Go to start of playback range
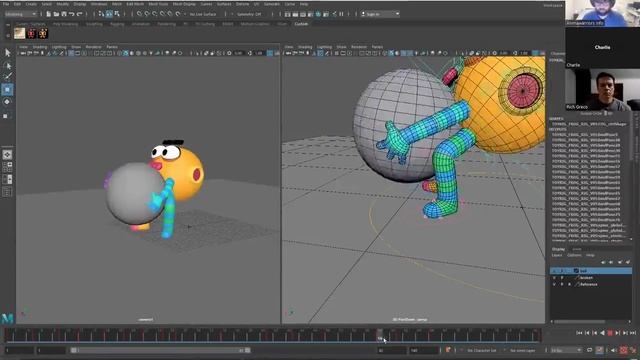 [x=579, y=333]
